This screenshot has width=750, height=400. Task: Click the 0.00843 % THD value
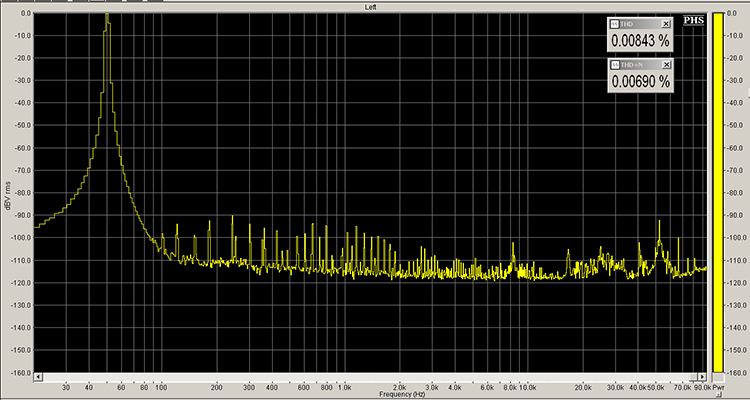click(641, 41)
